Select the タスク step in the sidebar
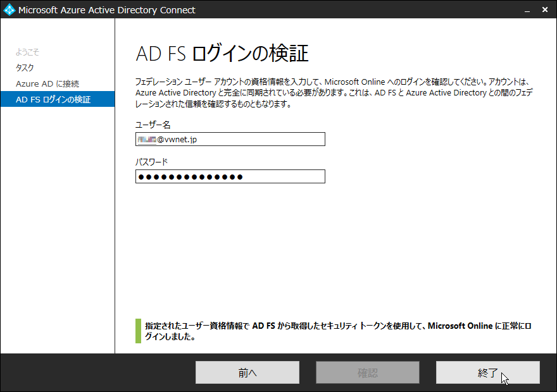 pyautogui.click(x=25, y=68)
